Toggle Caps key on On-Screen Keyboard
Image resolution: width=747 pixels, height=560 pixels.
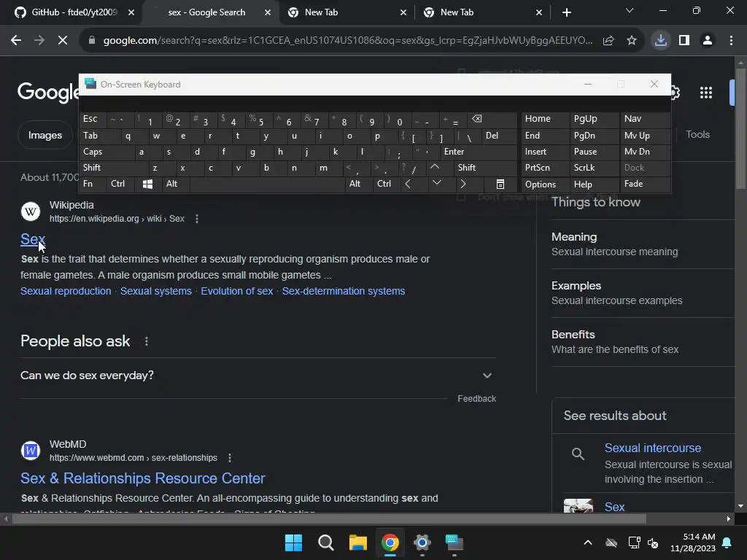point(107,152)
